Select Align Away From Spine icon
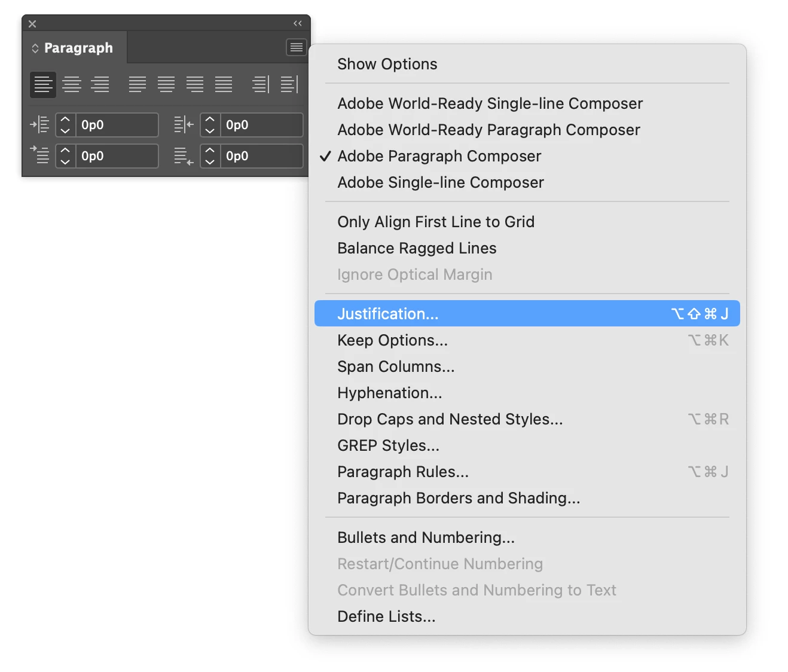 [289, 85]
